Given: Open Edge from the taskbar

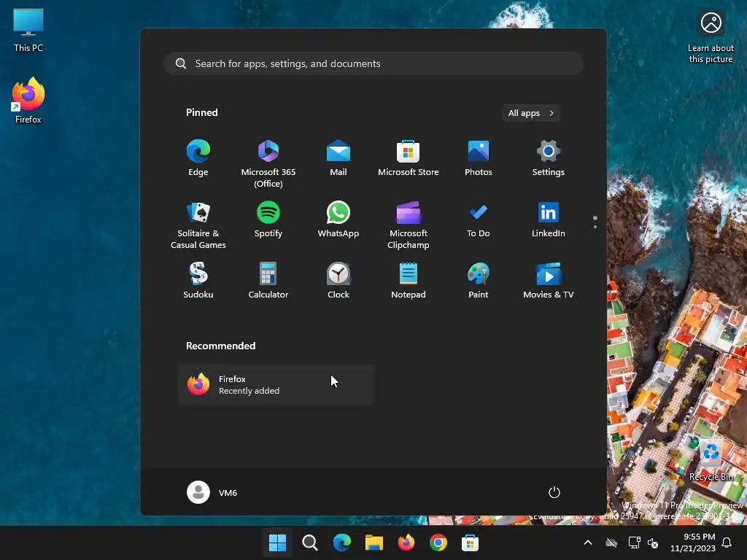Looking at the screenshot, I should (x=341, y=542).
